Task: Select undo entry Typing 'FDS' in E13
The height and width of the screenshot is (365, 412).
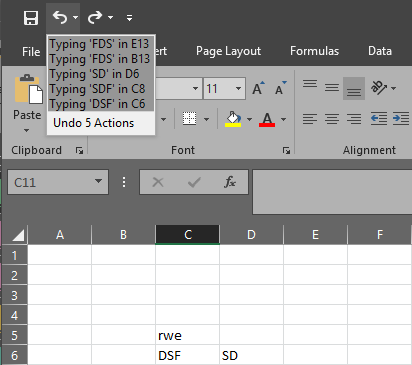Action: (x=101, y=44)
